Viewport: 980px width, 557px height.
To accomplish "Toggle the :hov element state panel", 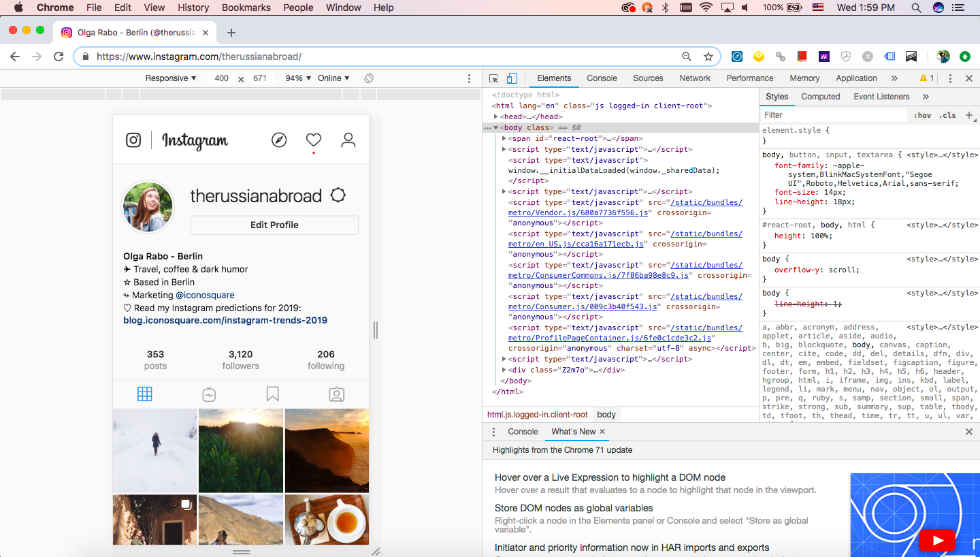I will pos(922,115).
